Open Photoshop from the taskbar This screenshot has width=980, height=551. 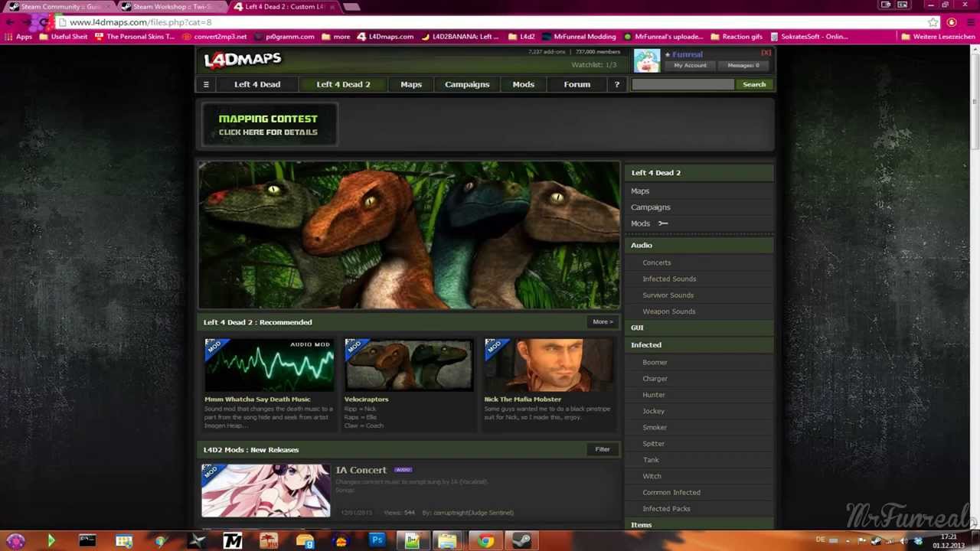pyautogui.click(x=377, y=541)
